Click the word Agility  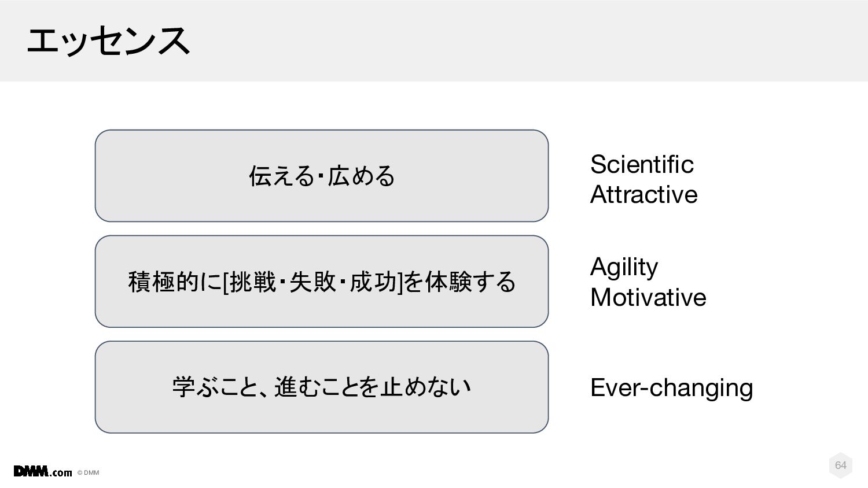624,268
